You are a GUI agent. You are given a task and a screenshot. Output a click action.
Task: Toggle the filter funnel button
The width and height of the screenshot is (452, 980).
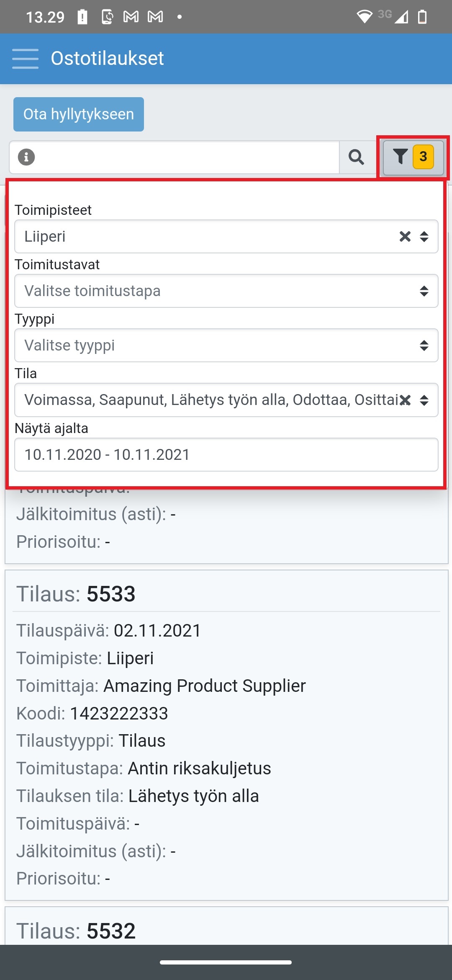point(401,157)
